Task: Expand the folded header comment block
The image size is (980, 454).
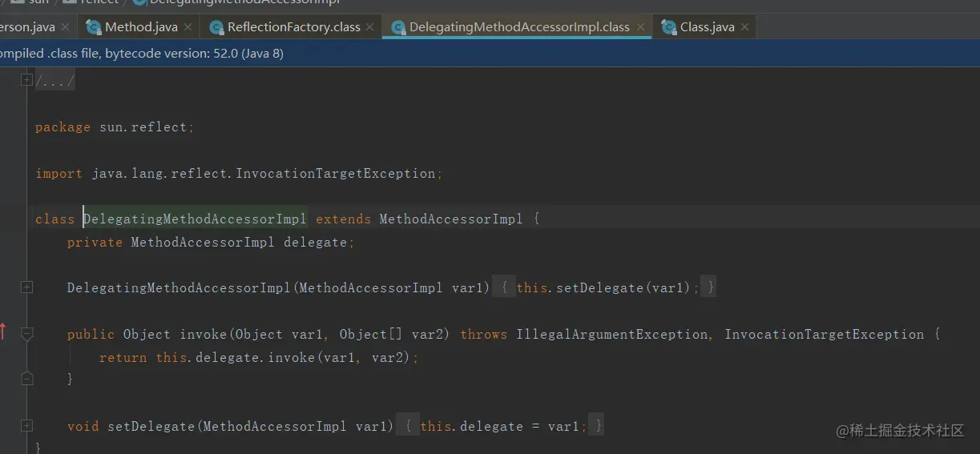Action: pos(26,80)
